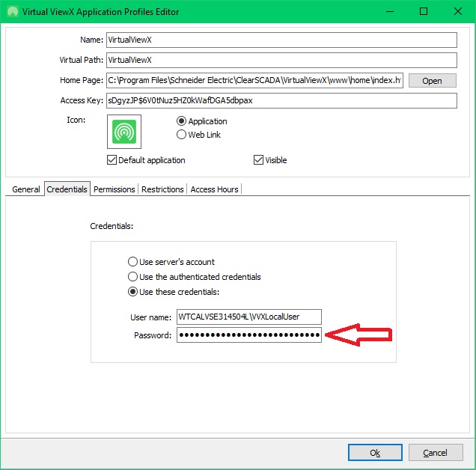Screen dimensions: 476x470
Task: Choose Use the authenticated credentials option
Action: pos(132,277)
